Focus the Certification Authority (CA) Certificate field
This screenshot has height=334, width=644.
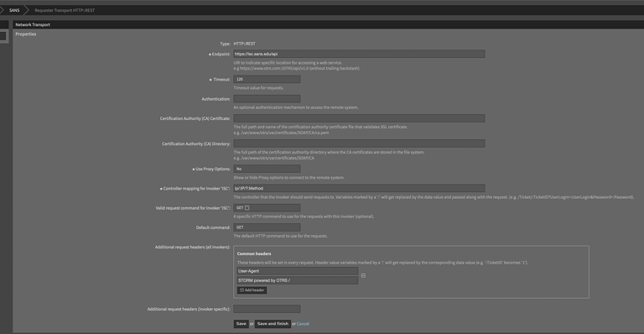(x=360, y=118)
